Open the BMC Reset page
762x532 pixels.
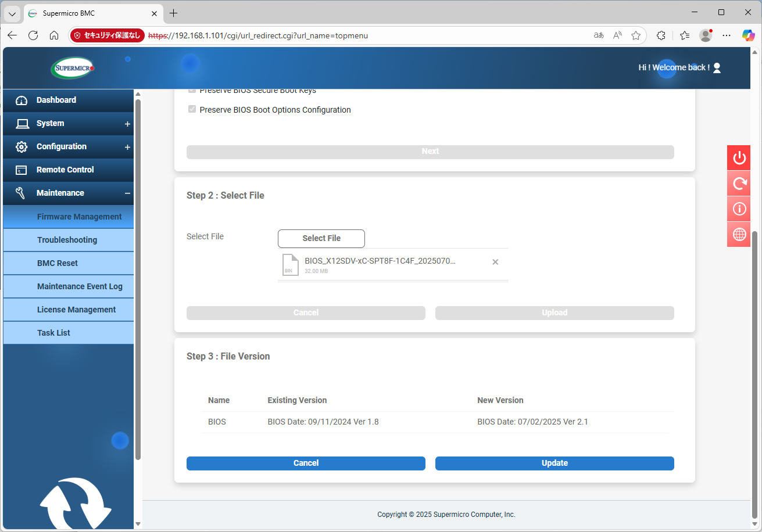click(x=58, y=263)
